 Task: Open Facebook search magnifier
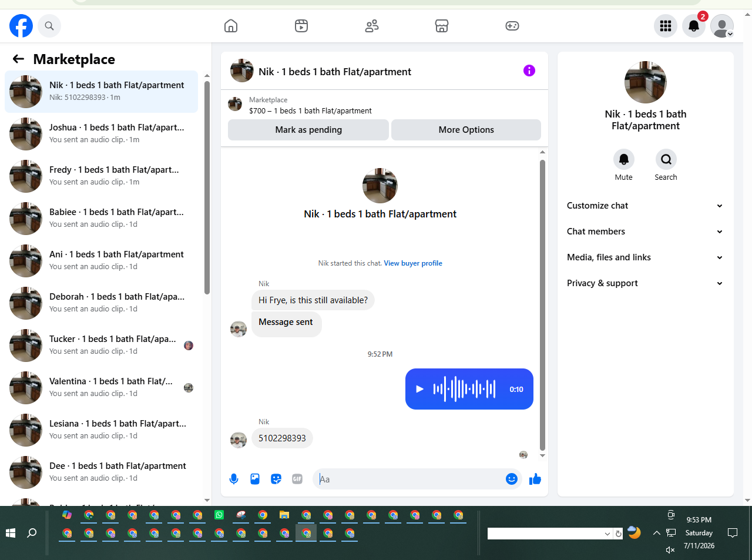click(49, 26)
